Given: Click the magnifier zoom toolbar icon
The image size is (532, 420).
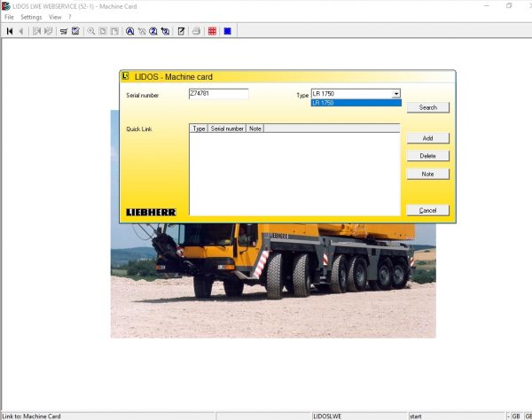Looking at the screenshot, I should click(91, 31).
